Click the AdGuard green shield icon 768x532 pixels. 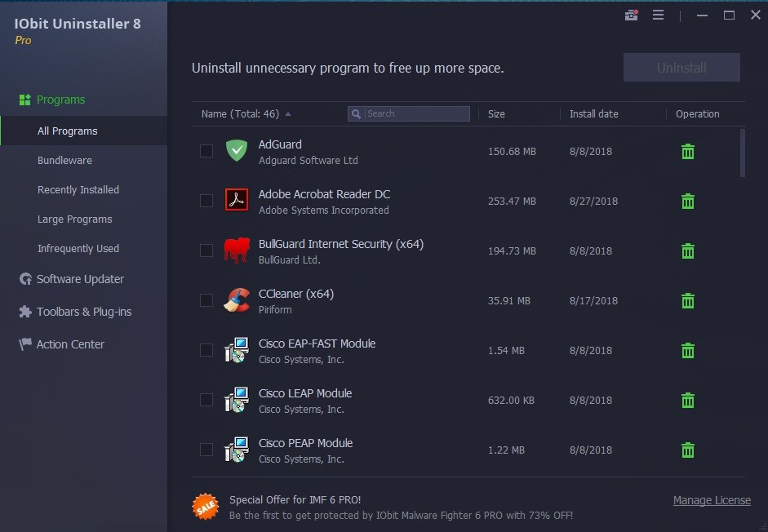(x=237, y=150)
